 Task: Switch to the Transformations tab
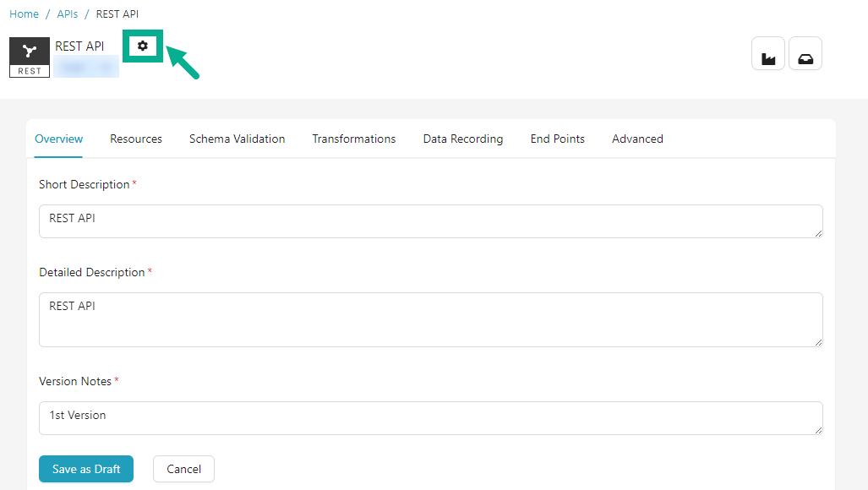tap(353, 139)
